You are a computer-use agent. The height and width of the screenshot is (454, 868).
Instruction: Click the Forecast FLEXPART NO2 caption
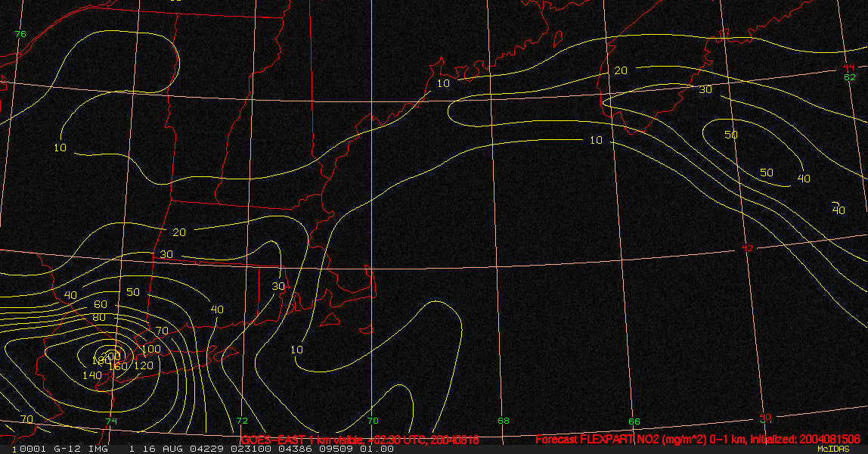coord(698,439)
